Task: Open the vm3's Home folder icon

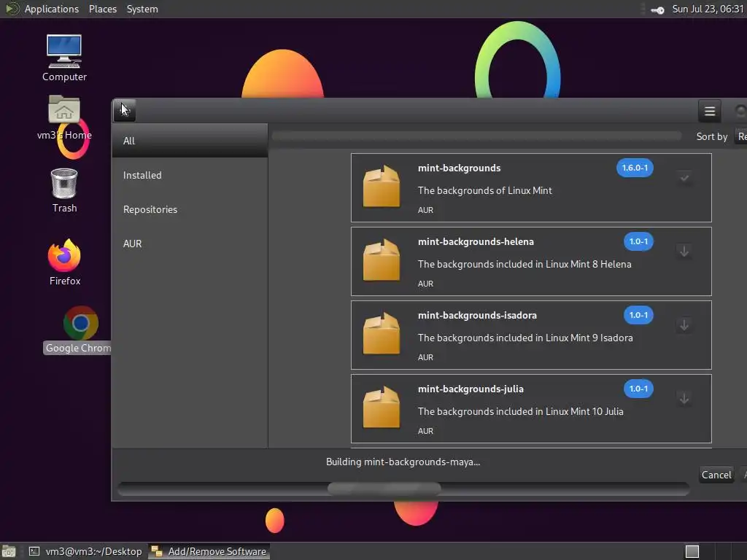Action: [x=64, y=117]
